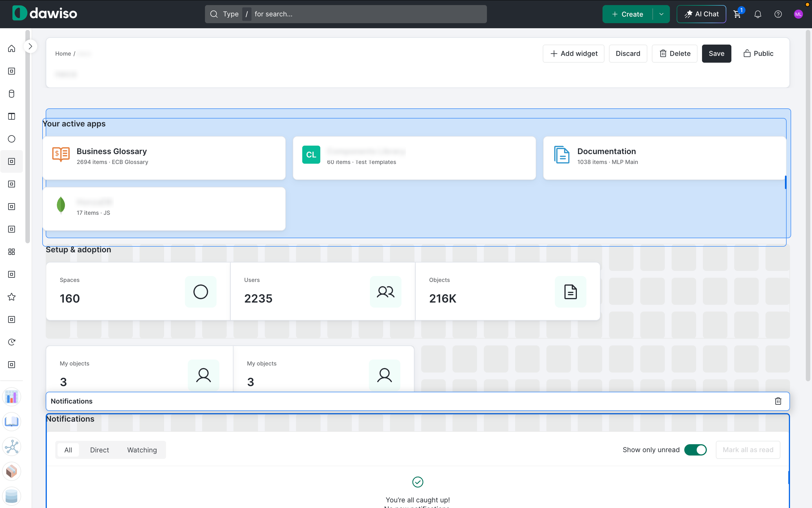
Task: Open the refresh history icon in sidebar
Action: pyautogui.click(x=11, y=342)
